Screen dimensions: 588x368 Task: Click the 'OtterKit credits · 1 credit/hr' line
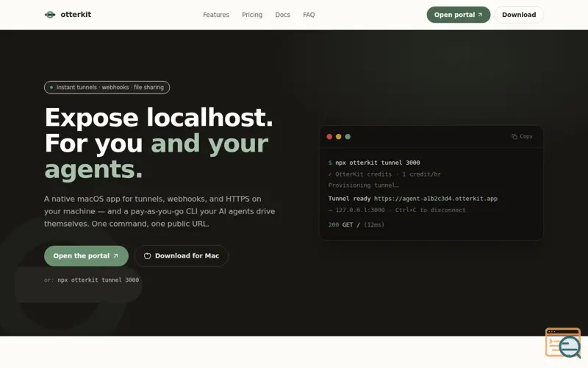tap(384, 174)
